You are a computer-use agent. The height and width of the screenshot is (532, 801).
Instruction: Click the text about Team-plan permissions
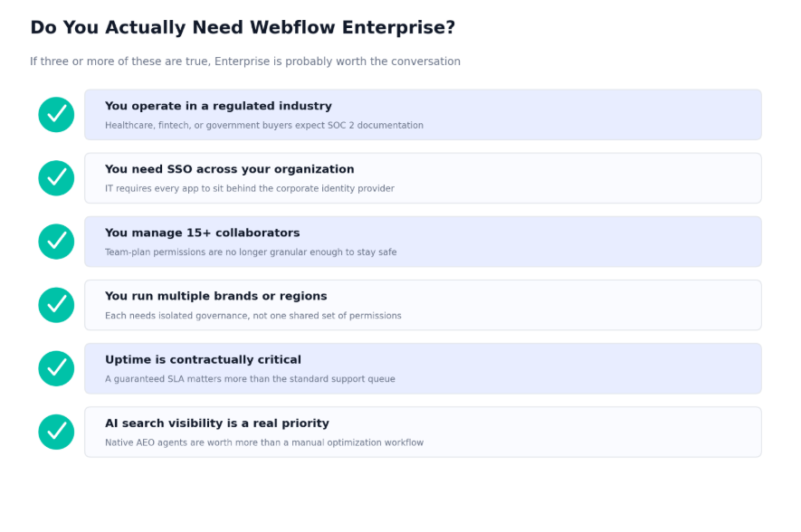tap(251, 252)
